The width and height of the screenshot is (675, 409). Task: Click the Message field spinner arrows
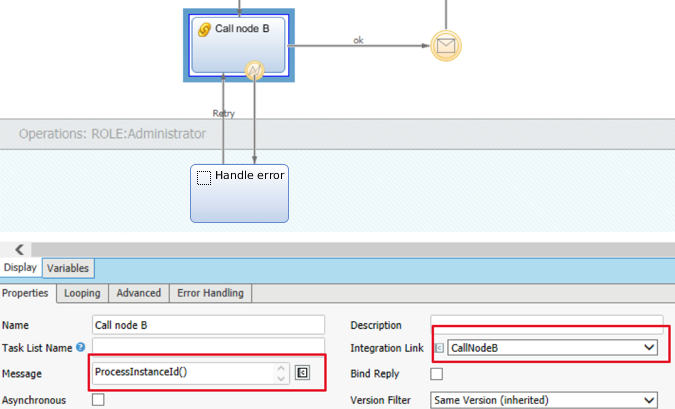click(281, 373)
